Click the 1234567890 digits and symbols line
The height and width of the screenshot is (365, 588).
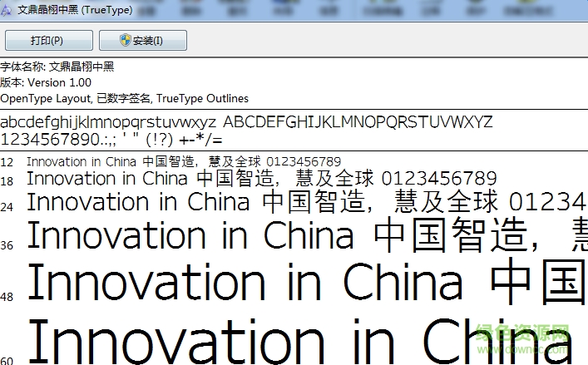(x=111, y=140)
